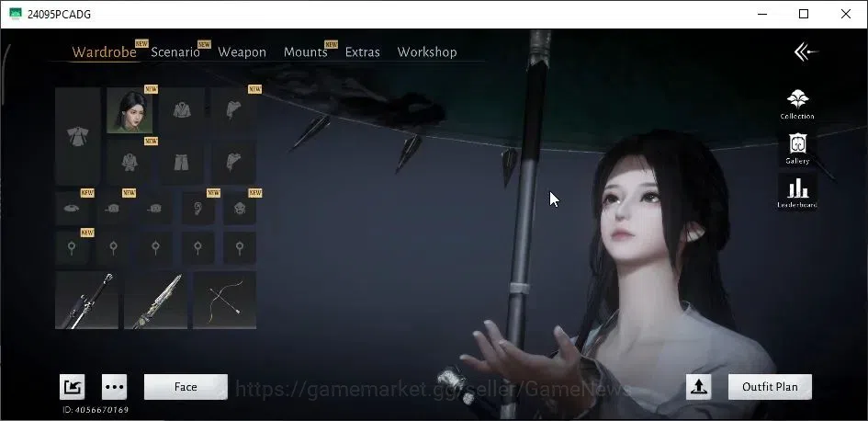Open the Wardrobe tab
Image resolution: width=868 pixels, height=421 pixels.
pyautogui.click(x=104, y=52)
